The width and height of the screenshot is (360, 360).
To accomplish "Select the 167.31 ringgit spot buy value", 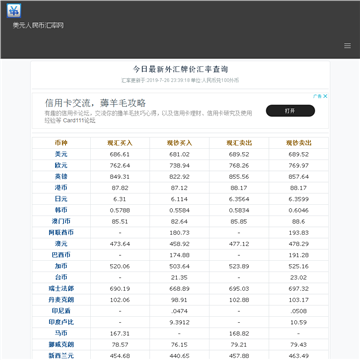I will click(120, 334).
